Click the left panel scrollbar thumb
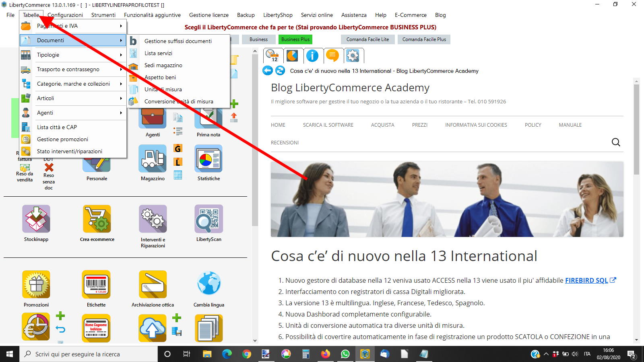 pos(255,140)
